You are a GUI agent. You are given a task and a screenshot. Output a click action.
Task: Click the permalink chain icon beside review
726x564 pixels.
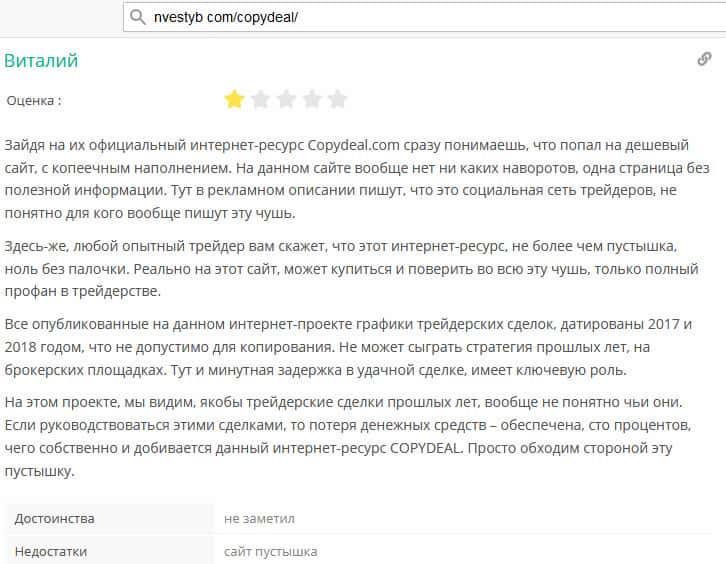coord(704,59)
